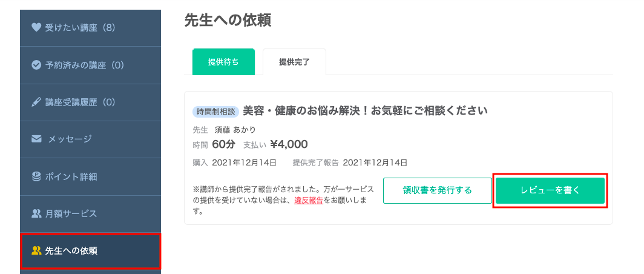Image resolution: width=644 pixels, height=274 pixels.
Task: Select ポイント詳細 in the sidebar
Action: [90, 177]
